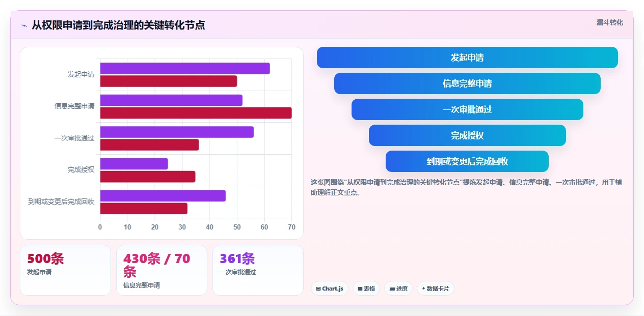Click the chart y-axis label 一次审批通过
Screen dimensions: 644x316
pyautogui.click(x=74, y=138)
